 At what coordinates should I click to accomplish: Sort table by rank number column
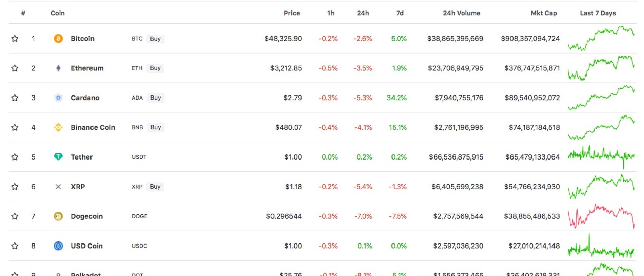(x=23, y=13)
